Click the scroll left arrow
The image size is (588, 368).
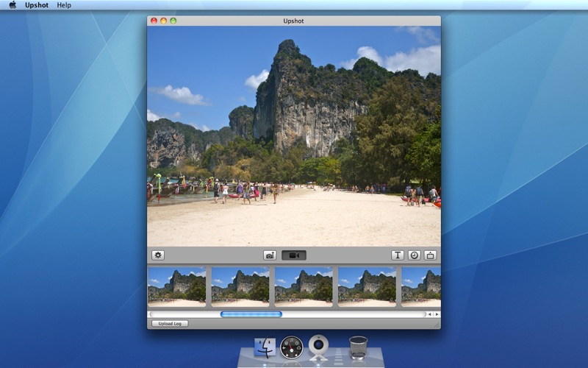(x=430, y=314)
